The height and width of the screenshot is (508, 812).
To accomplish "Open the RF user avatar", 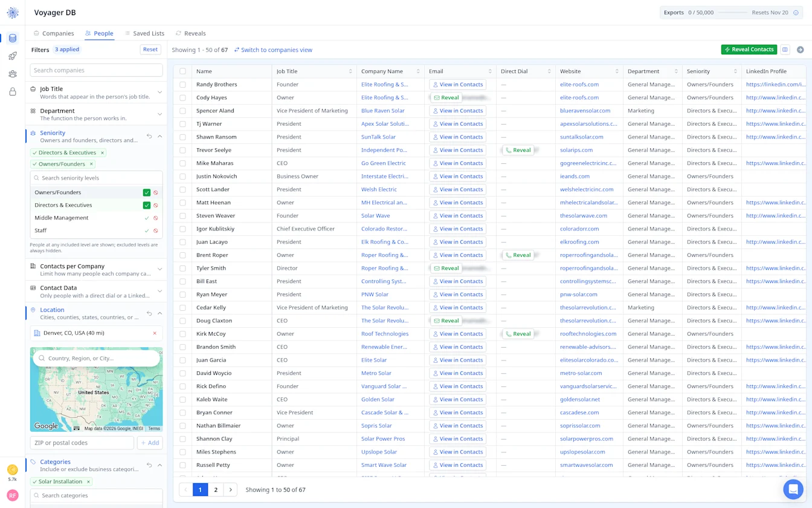I will 12,495.
